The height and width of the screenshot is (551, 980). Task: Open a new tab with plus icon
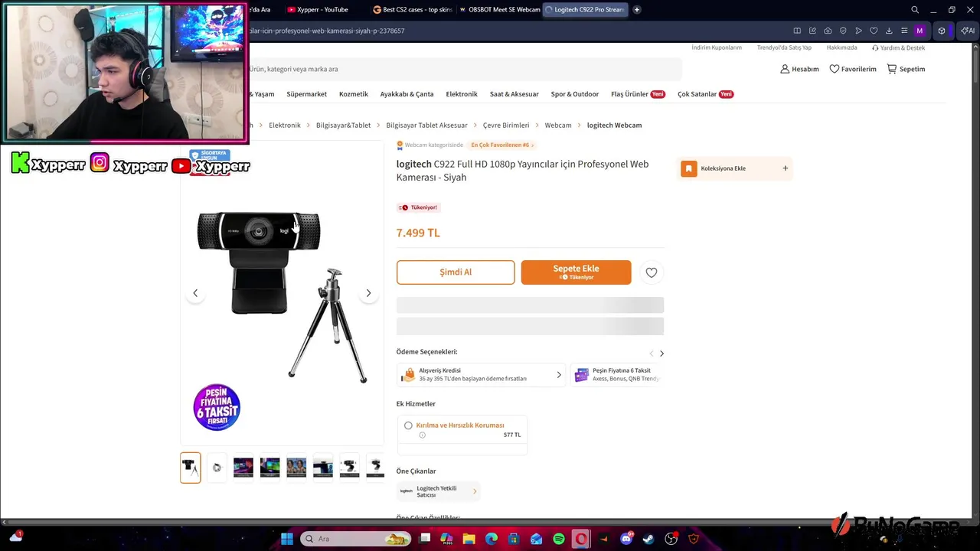[636, 10]
